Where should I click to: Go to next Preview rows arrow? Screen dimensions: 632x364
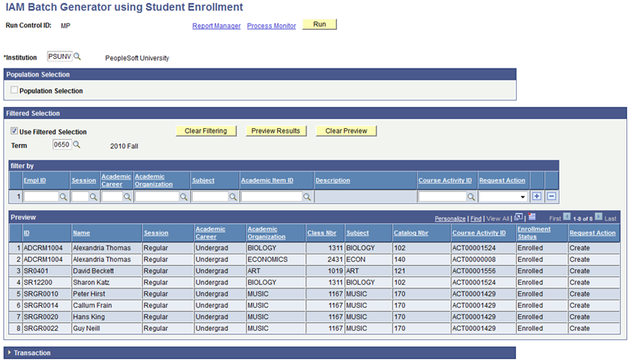[598, 217]
